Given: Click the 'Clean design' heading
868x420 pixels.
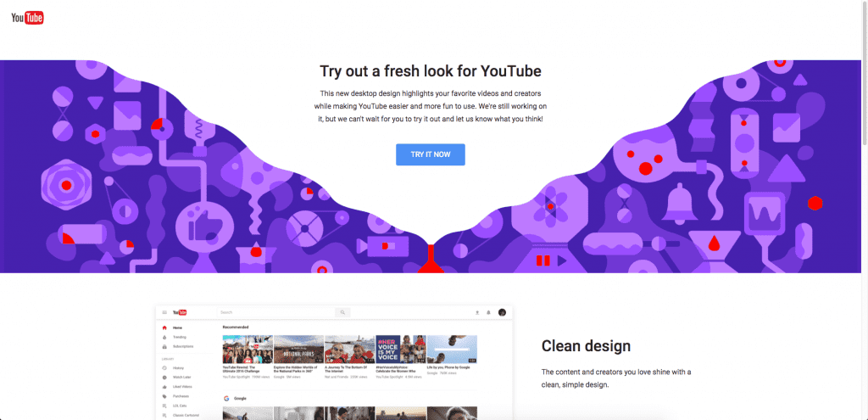Looking at the screenshot, I should pos(586,345).
